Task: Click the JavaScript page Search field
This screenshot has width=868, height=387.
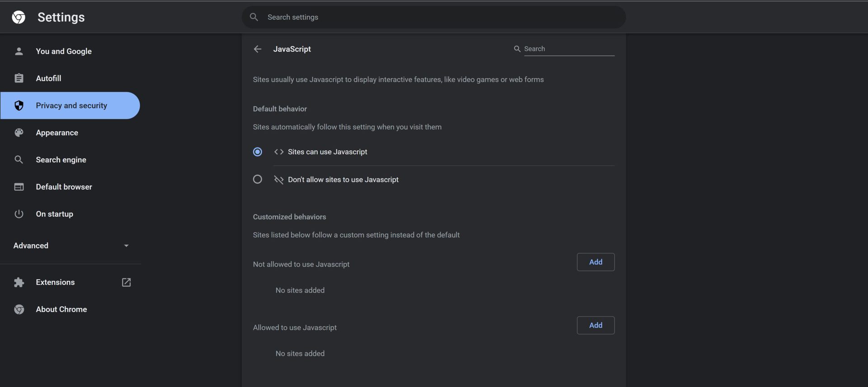Action: click(569, 49)
